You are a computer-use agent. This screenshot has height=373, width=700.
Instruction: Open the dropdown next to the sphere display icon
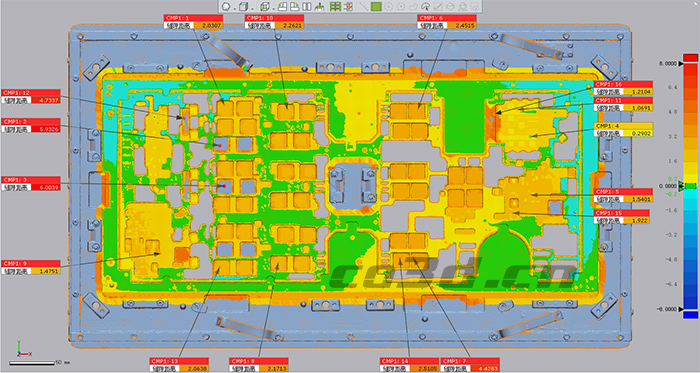pyautogui.click(x=235, y=8)
